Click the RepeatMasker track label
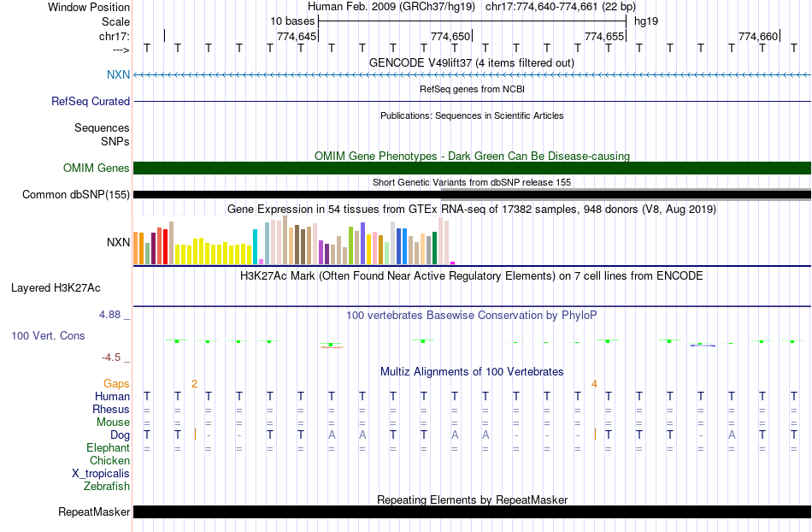812x532 pixels. click(x=94, y=511)
